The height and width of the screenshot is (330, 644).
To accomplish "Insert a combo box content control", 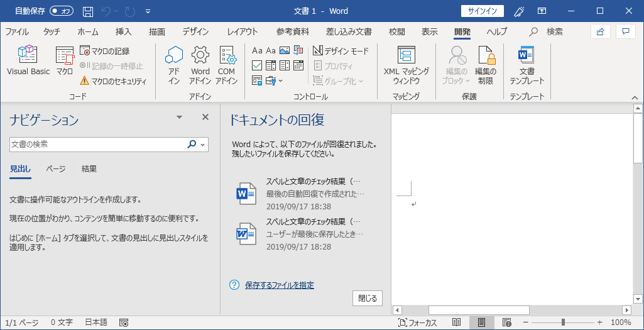I will tap(271, 65).
